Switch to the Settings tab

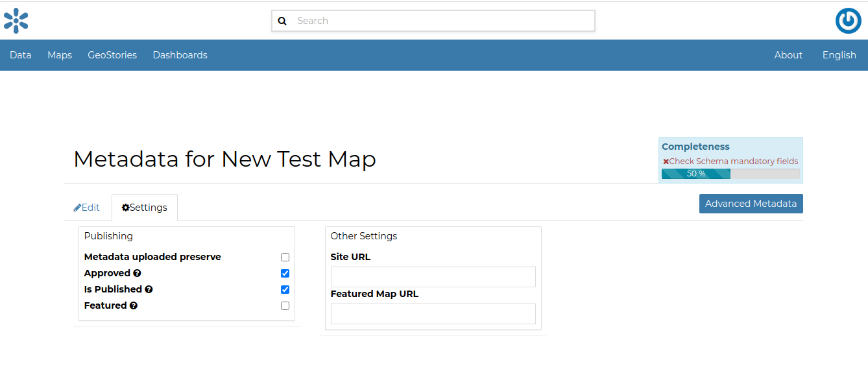click(145, 208)
